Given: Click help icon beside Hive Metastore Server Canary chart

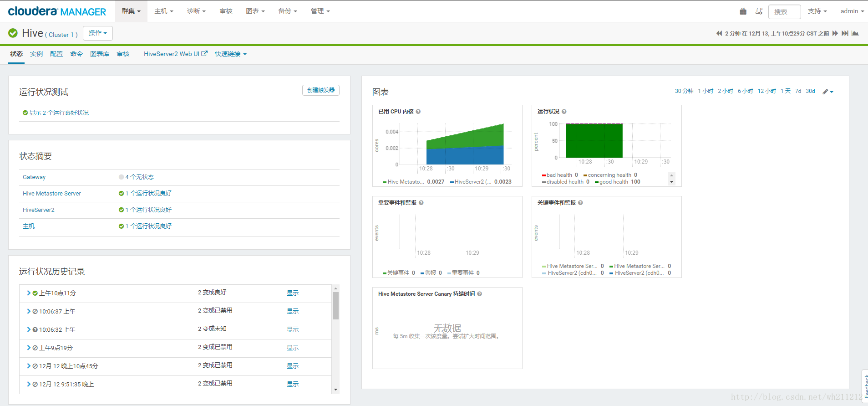Looking at the screenshot, I should pyautogui.click(x=480, y=294).
